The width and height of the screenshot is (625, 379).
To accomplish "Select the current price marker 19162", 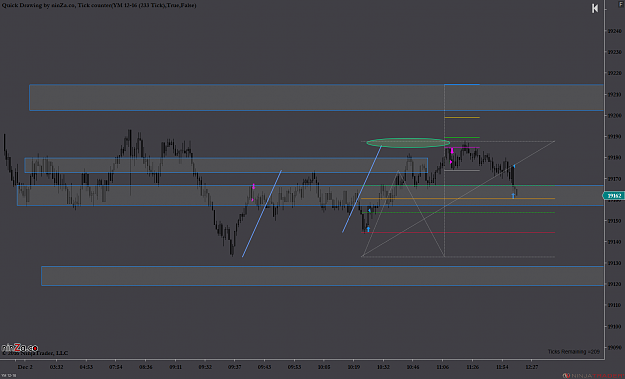I will 613,196.
